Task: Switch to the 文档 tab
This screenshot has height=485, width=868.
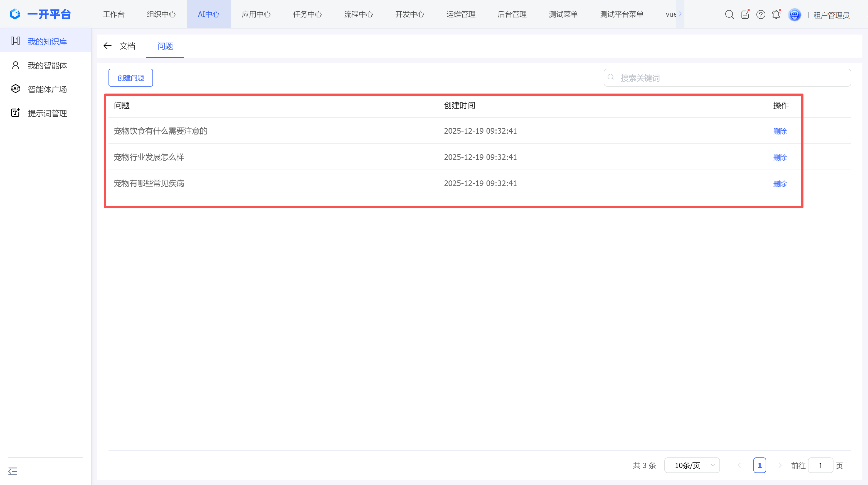Action: [127, 46]
